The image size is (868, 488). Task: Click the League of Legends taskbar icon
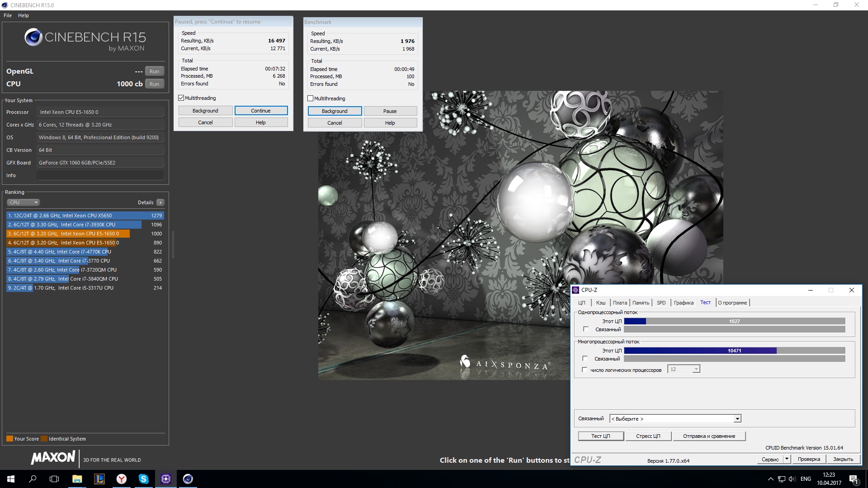[x=99, y=479]
